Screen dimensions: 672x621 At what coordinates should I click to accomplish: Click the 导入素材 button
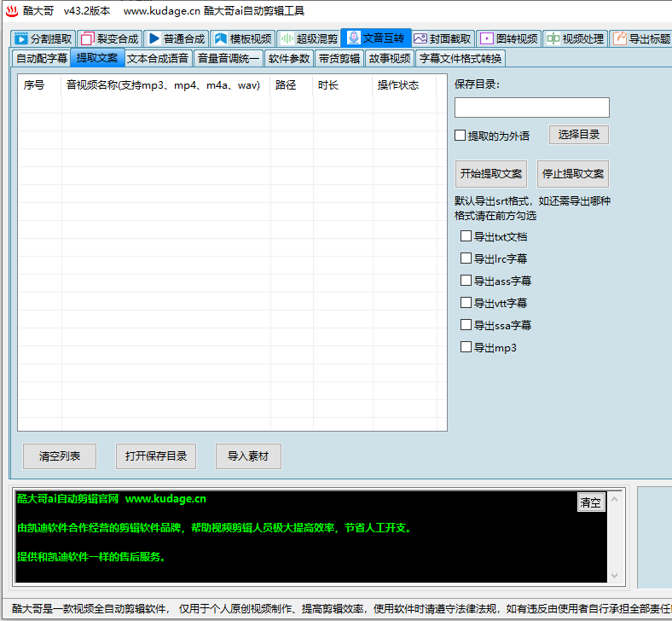coord(248,456)
